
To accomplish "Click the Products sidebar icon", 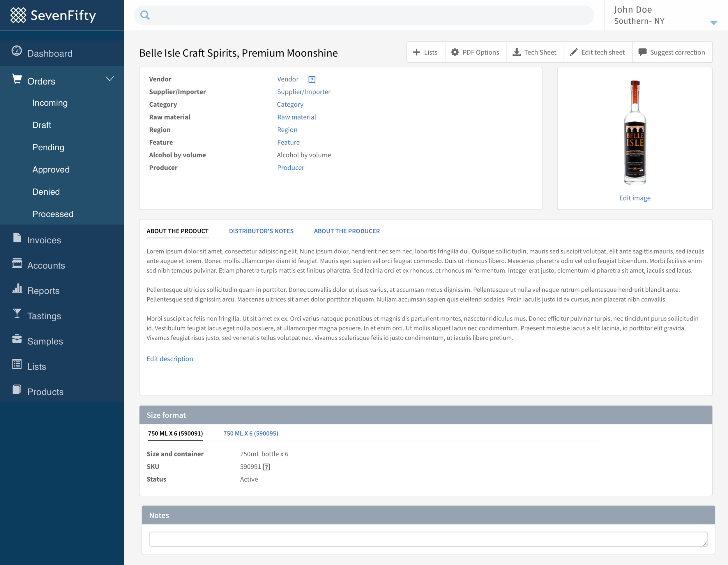I will (17, 389).
